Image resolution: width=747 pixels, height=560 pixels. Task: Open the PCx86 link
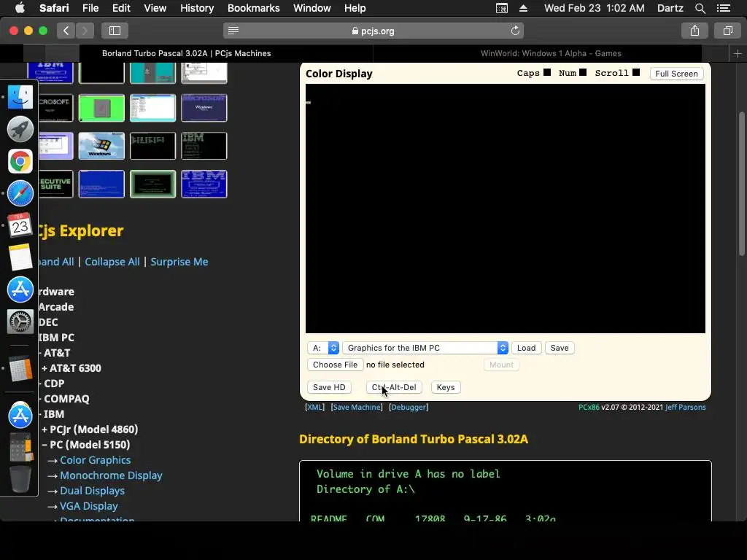click(589, 407)
